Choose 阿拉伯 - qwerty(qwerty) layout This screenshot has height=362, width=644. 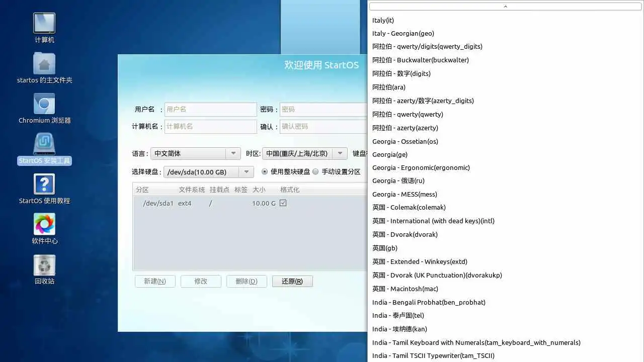tap(506, 114)
